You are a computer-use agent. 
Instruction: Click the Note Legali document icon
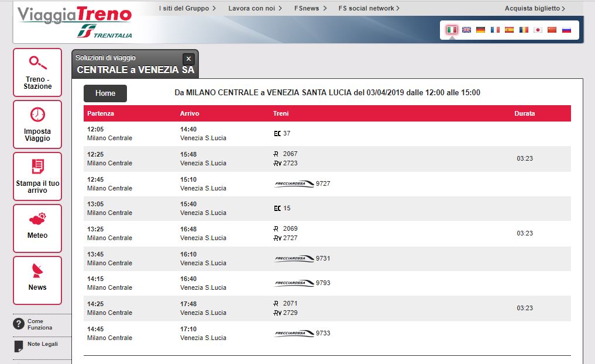tap(18, 346)
